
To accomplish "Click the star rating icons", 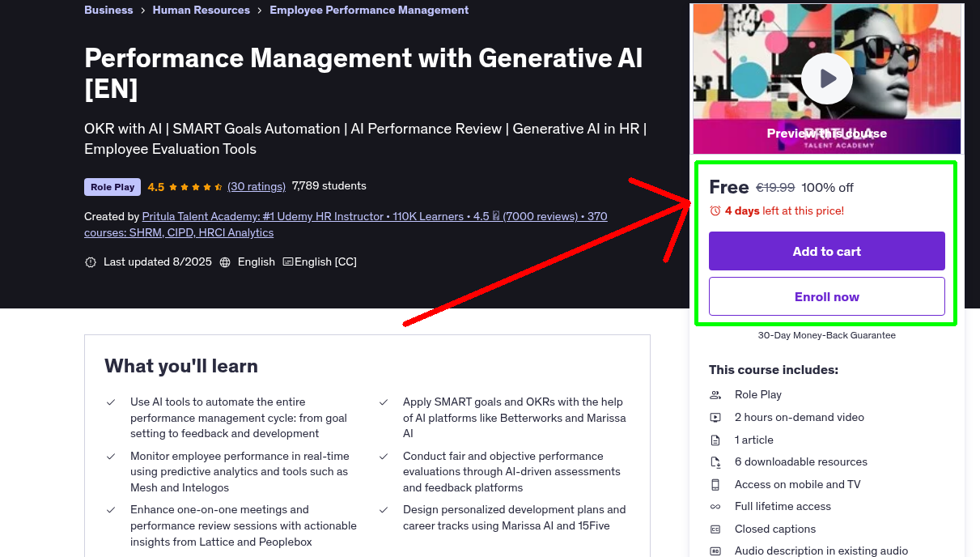I will [196, 187].
